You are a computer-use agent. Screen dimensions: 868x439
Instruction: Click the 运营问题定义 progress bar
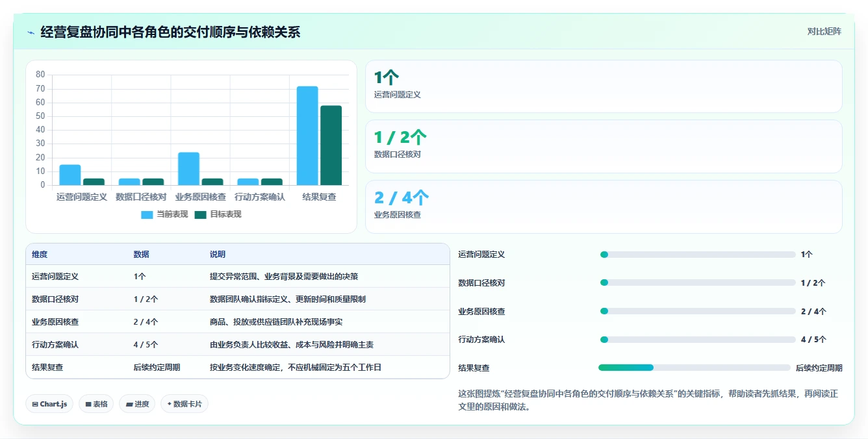coord(697,255)
